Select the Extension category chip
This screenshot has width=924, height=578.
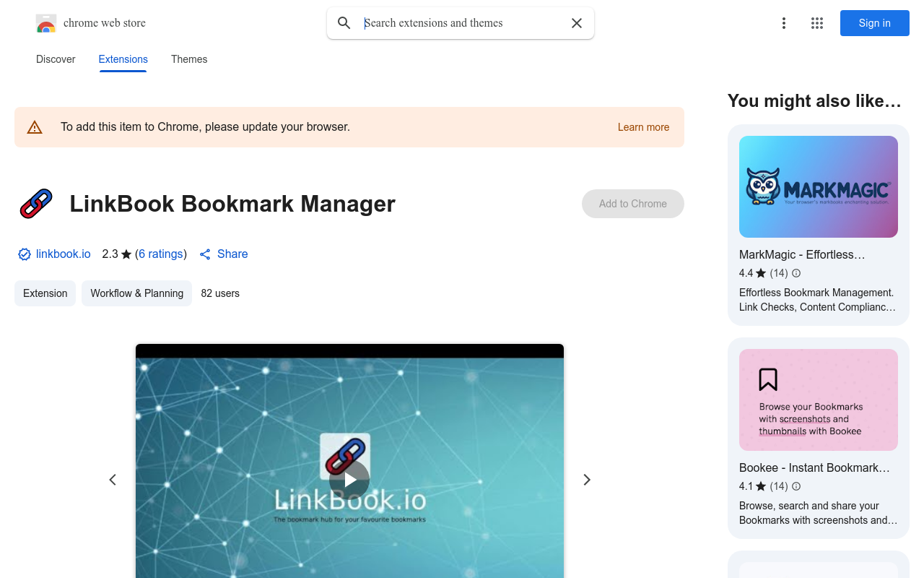click(x=45, y=293)
